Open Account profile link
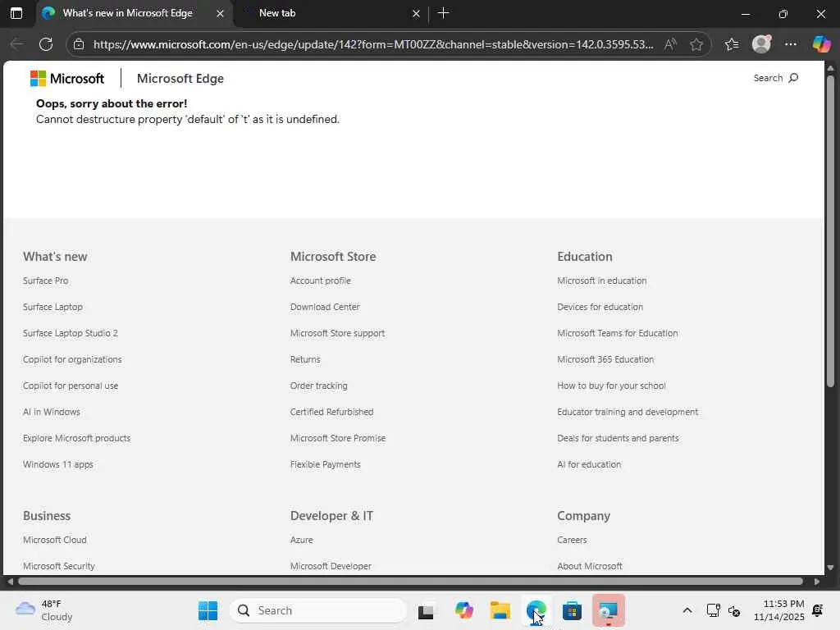Screen dimensions: 840x630 pos(321,281)
